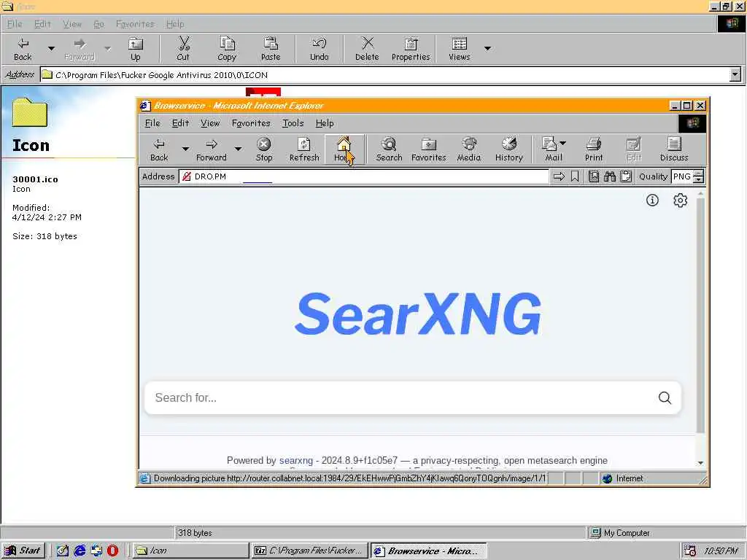Viewport: 747px width, 560px height.
Task: Open the Go menu in Icon folder window
Action: 98,24
